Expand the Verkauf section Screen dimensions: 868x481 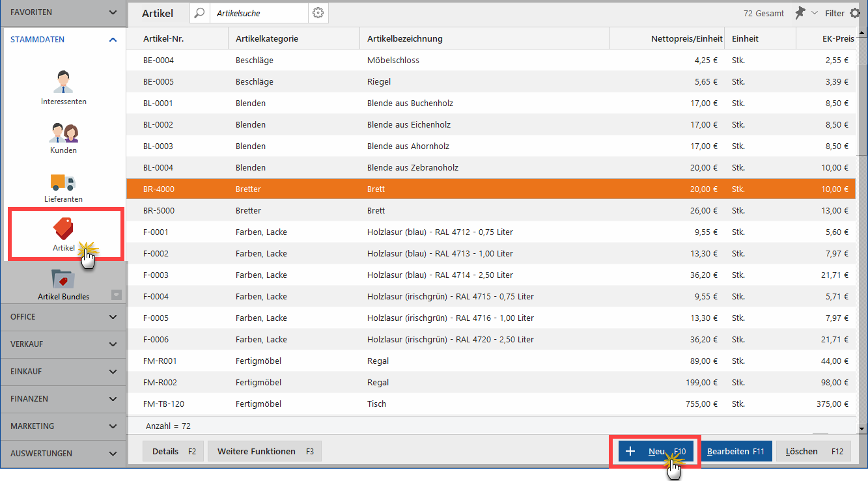[x=63, y=344]
